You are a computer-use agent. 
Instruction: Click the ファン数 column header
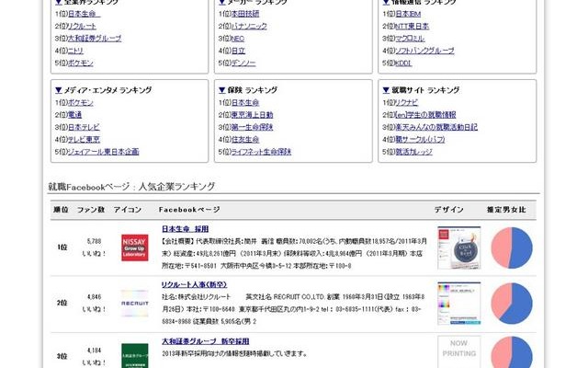pyautogui.click(x=91, y=210)
